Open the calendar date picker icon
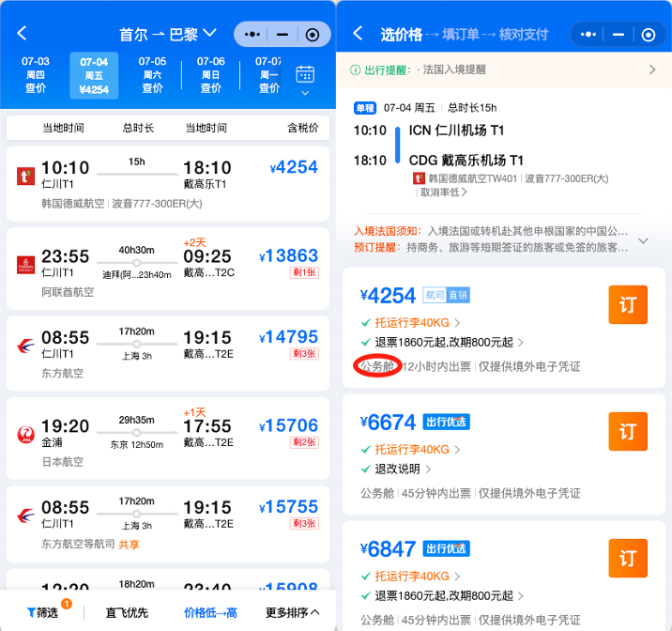The width and height of the screenshot is (672, 631). 305,74
